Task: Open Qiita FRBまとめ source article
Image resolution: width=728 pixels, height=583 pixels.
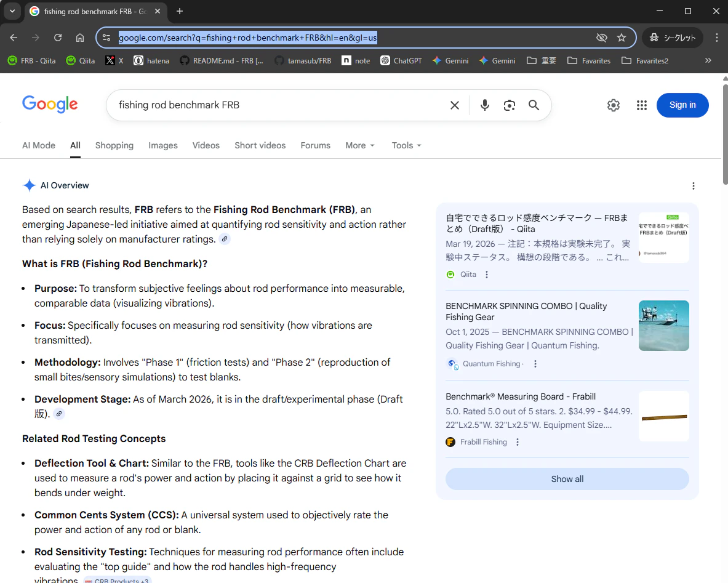Action: pyautogui.click(x=537, y=223)
